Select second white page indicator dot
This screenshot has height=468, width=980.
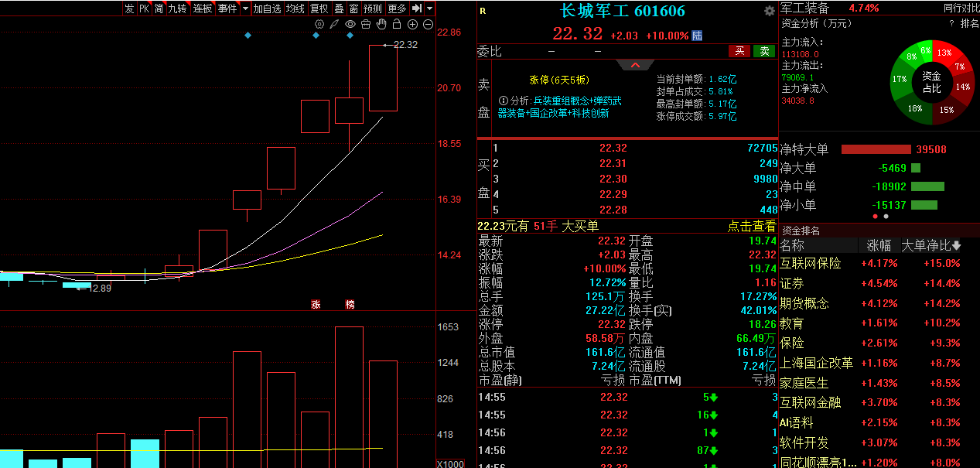(886, 217)
